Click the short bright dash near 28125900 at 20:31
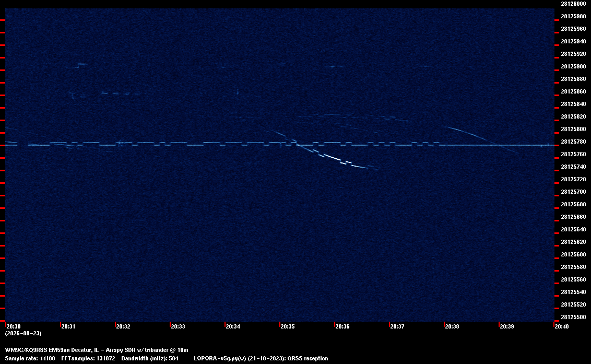 tap(84, 64)
